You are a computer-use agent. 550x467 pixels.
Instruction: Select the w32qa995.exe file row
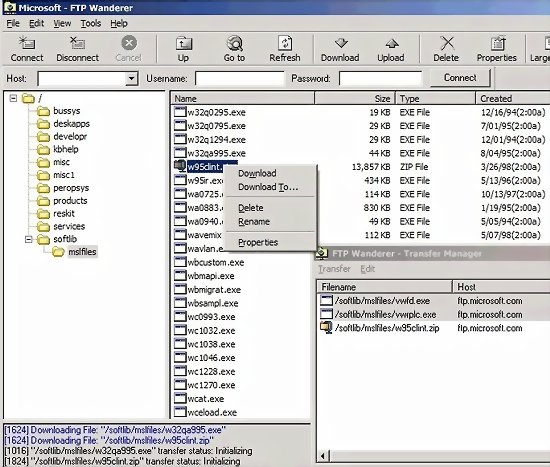point(360,153)
